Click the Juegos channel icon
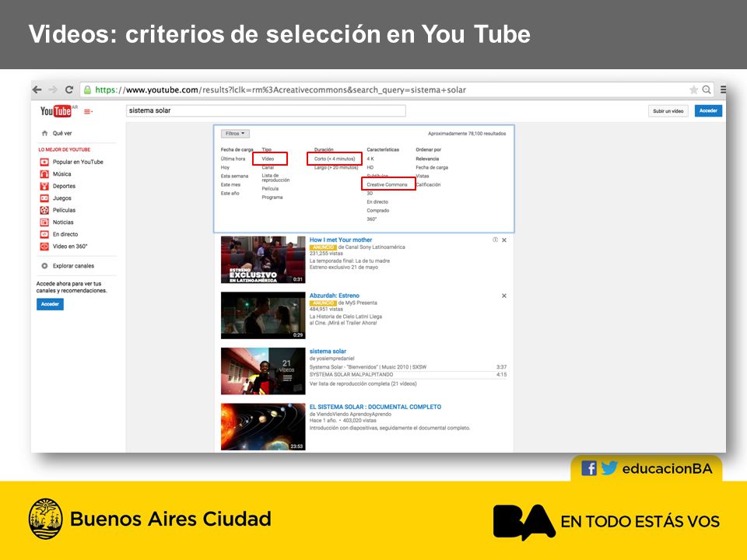Image resolution: width=747 pixels, height=560 pixels. [44, 198]
